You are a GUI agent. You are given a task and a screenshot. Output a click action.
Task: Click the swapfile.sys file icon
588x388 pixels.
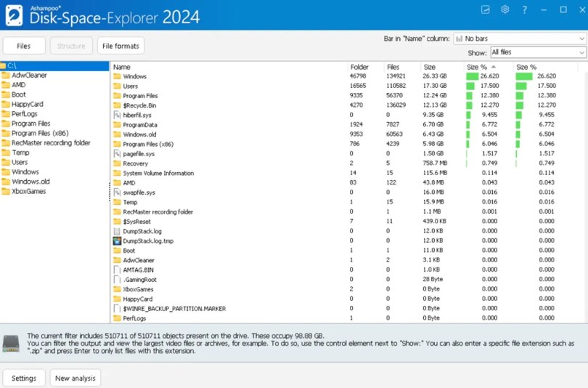pos(117,192)
